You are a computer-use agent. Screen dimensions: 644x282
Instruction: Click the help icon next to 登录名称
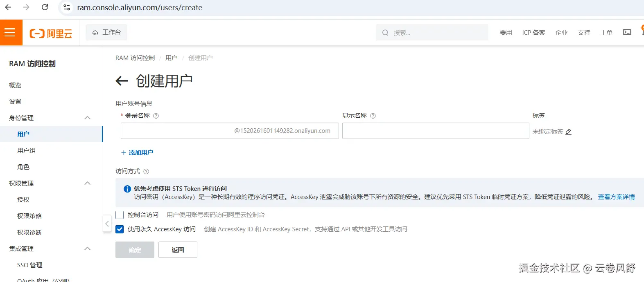pos(156,116)
